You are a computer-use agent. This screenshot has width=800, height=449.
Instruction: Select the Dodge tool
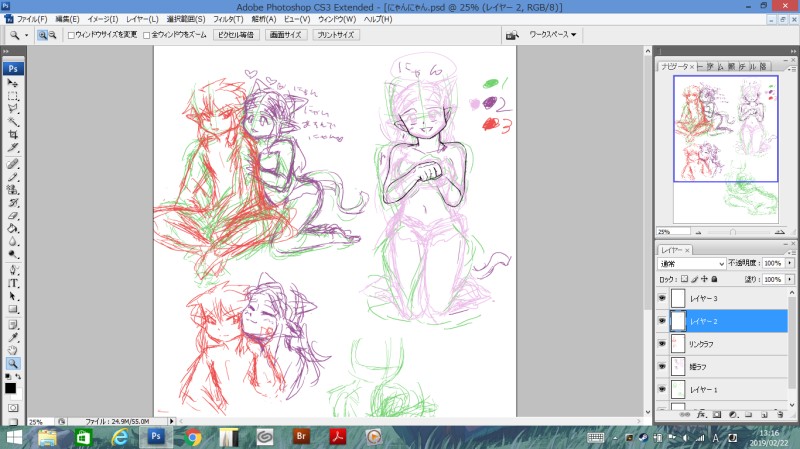(13, 254)
